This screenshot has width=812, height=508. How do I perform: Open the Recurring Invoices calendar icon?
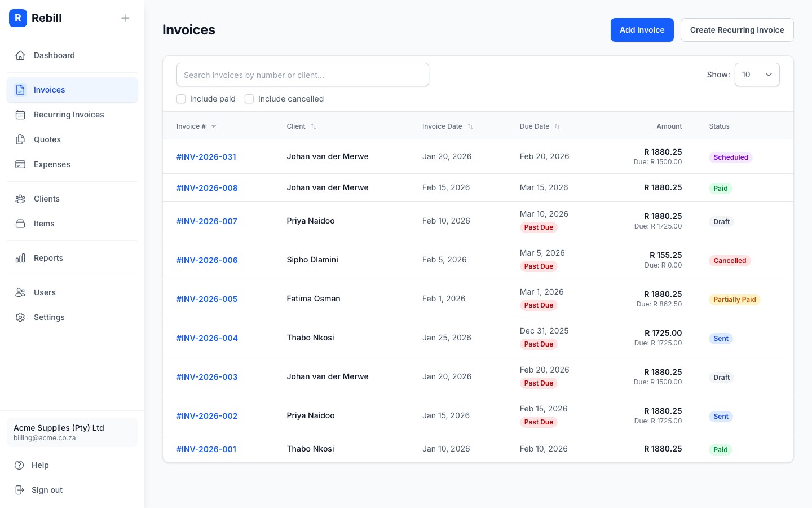pos(20,115)
